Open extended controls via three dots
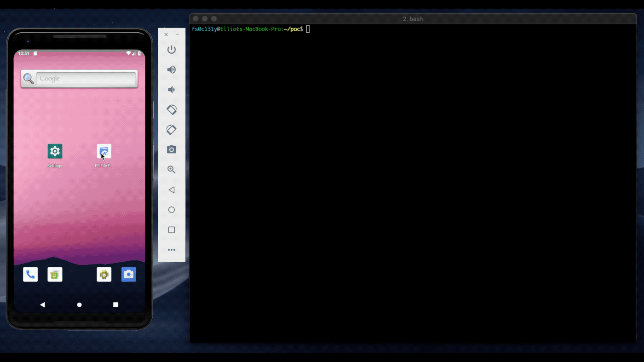The image size is (644, 362). 172,250
